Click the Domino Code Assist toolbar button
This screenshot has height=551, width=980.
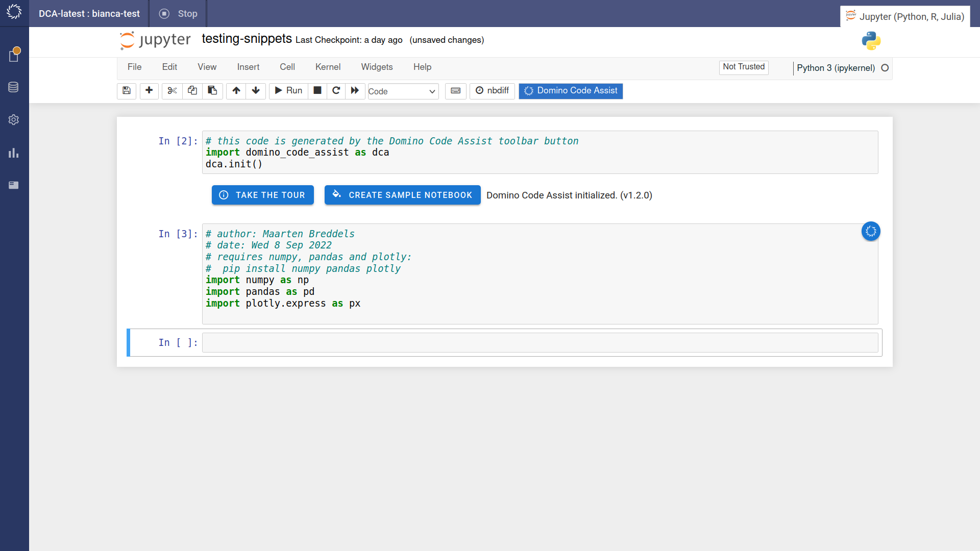coord(571,91)
